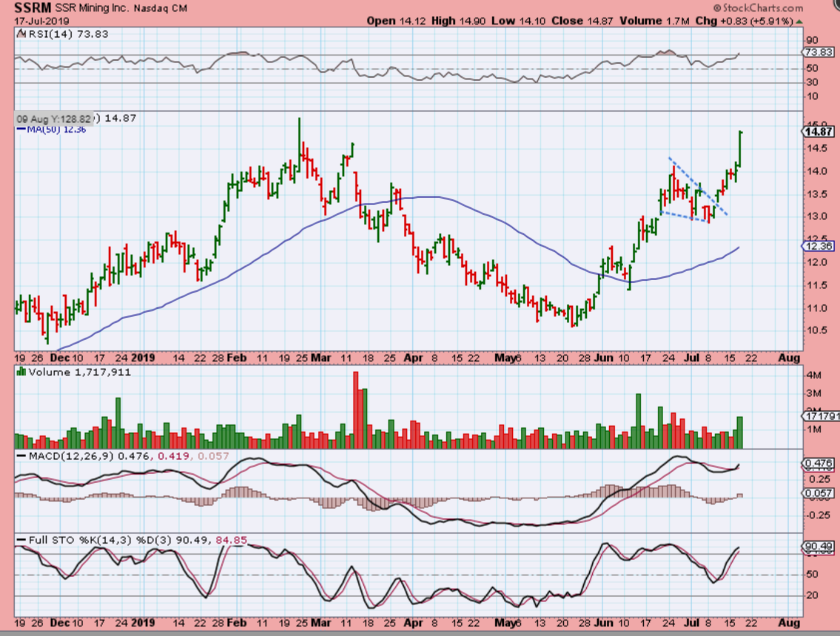Image resolution: width=840 pixels, height=636 pixels.
Task: Click the green up-triangle beside Chg value
Action: pyautogui.click(x=800, y=22)
